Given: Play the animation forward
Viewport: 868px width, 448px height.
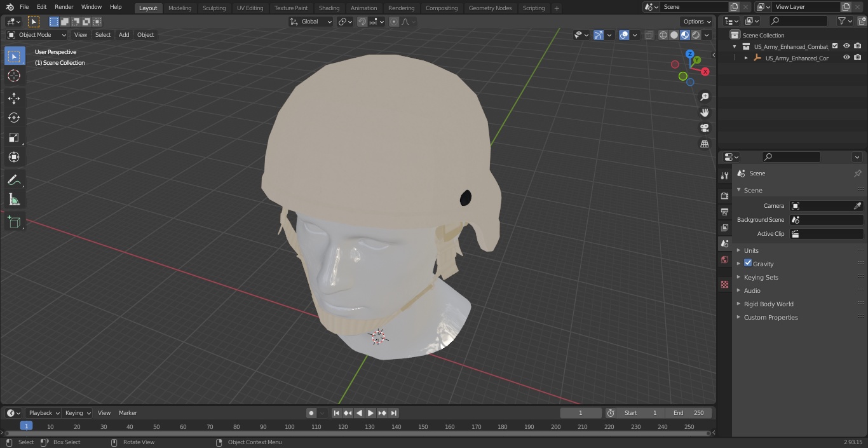Looking at the screenshot, I should (x=371, y=413).
